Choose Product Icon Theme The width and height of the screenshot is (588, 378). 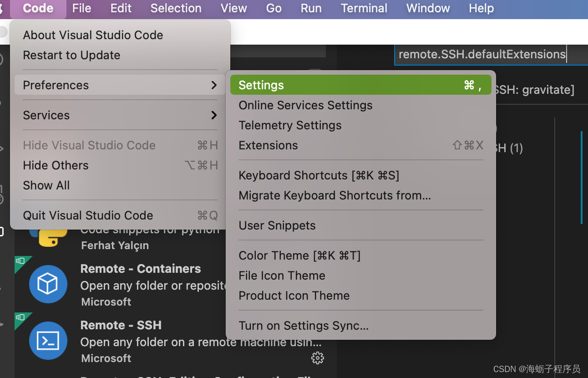pos(361,296)
